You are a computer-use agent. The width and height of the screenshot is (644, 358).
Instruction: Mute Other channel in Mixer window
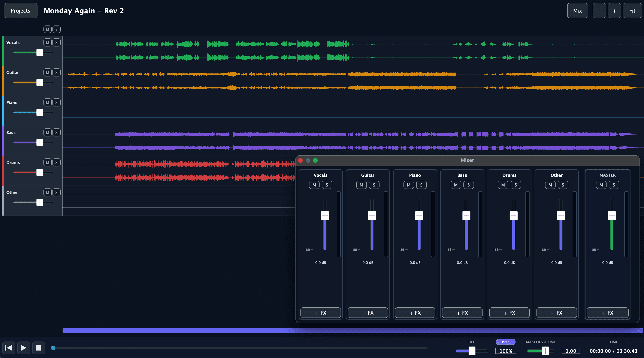pyautogui.click(x=550, y=185)
